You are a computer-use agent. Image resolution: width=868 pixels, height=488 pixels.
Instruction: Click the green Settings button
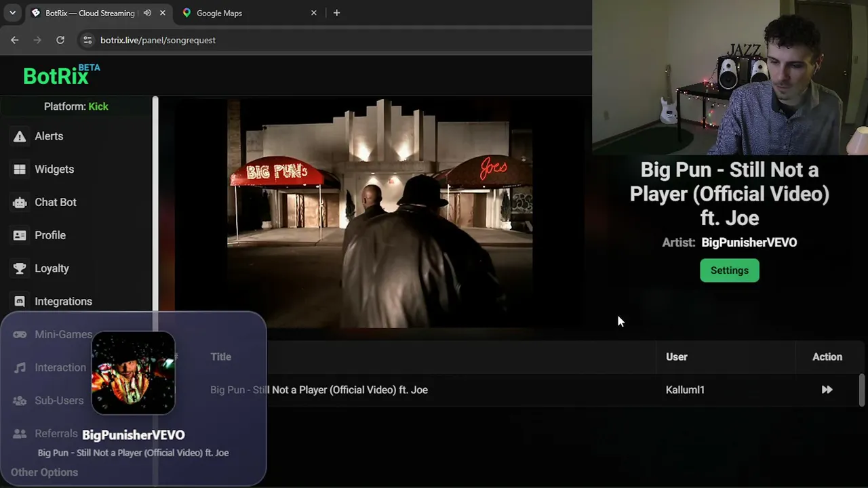(x=730, y=270)
